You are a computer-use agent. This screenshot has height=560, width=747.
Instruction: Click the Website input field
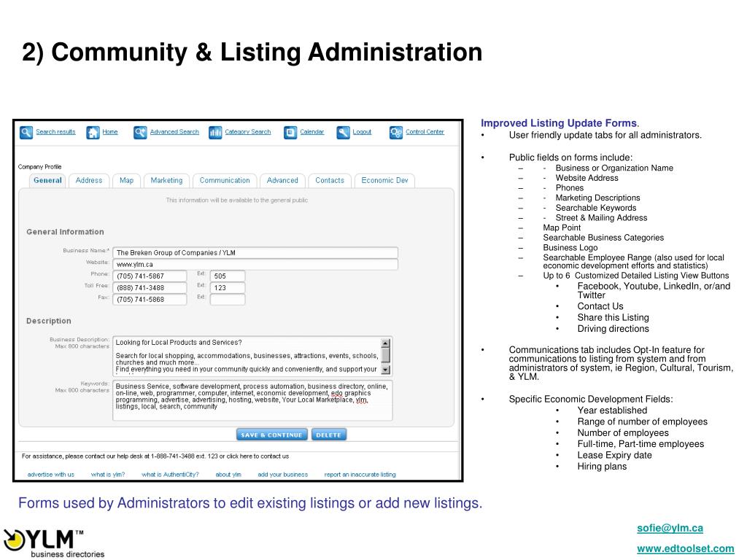click(x=255, y=265)
